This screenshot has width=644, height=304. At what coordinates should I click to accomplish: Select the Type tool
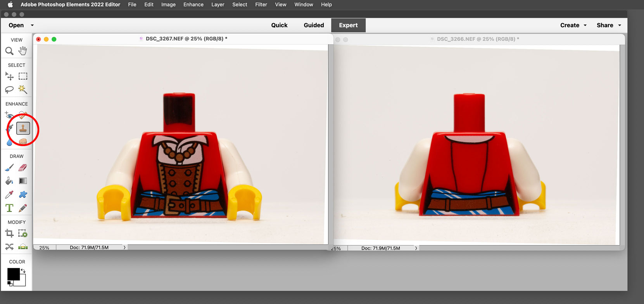click(x=9, y=208)
